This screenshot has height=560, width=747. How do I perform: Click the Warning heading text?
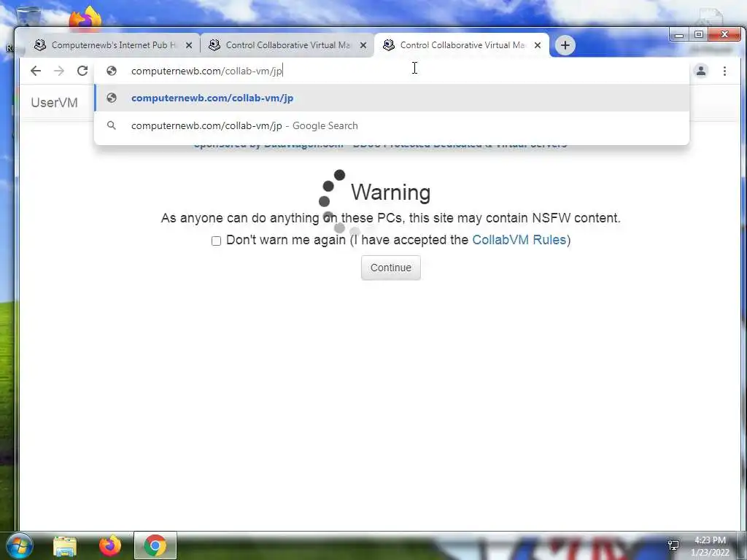tap(391, 192)
